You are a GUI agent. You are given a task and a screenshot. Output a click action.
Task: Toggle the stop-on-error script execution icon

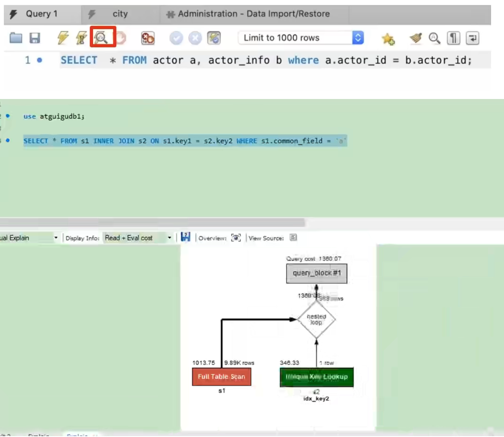click(148, 38)
